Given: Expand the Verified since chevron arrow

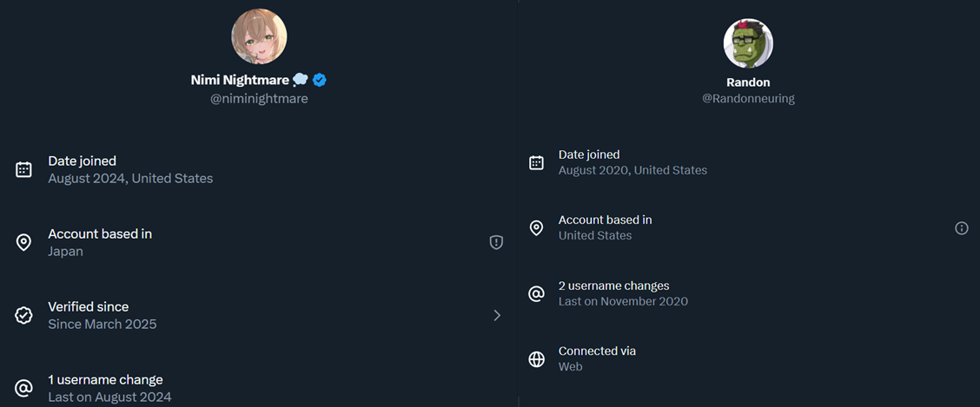Looking at the screenshot, I should point(497,315).
